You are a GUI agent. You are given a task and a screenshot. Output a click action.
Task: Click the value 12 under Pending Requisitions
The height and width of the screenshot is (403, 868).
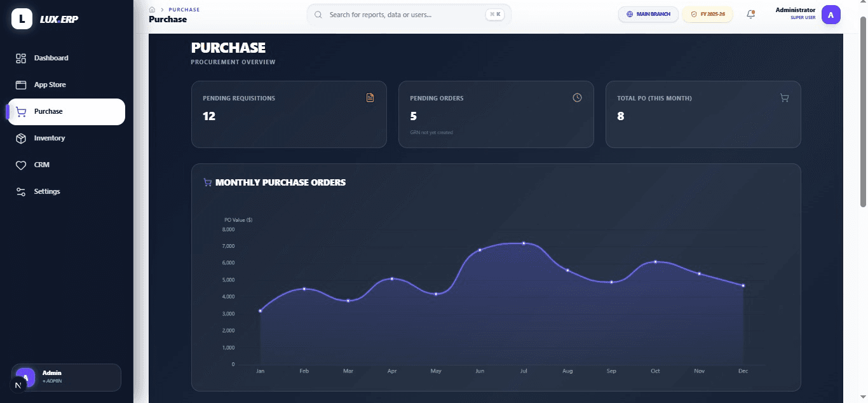point(209,116)
